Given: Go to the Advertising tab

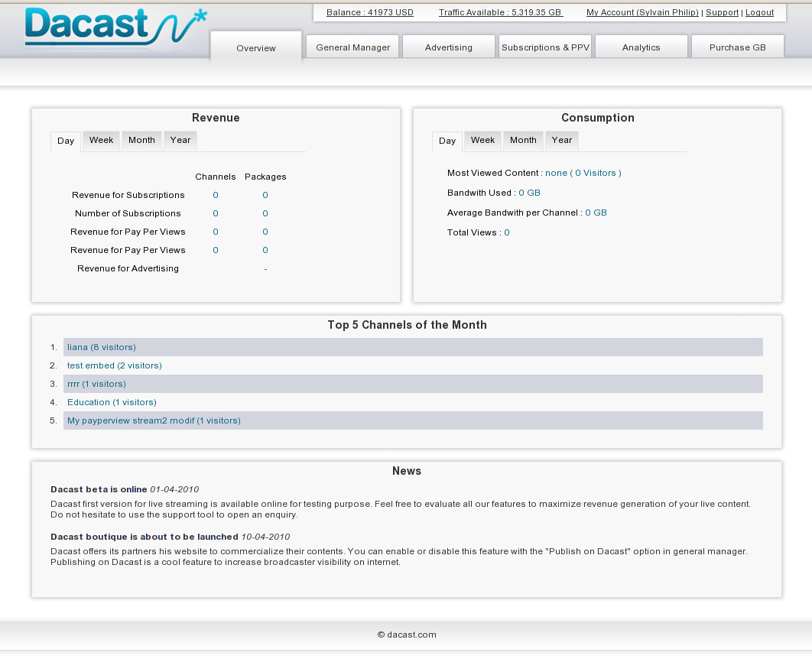Looking at the screenshot, I should 449,47.
